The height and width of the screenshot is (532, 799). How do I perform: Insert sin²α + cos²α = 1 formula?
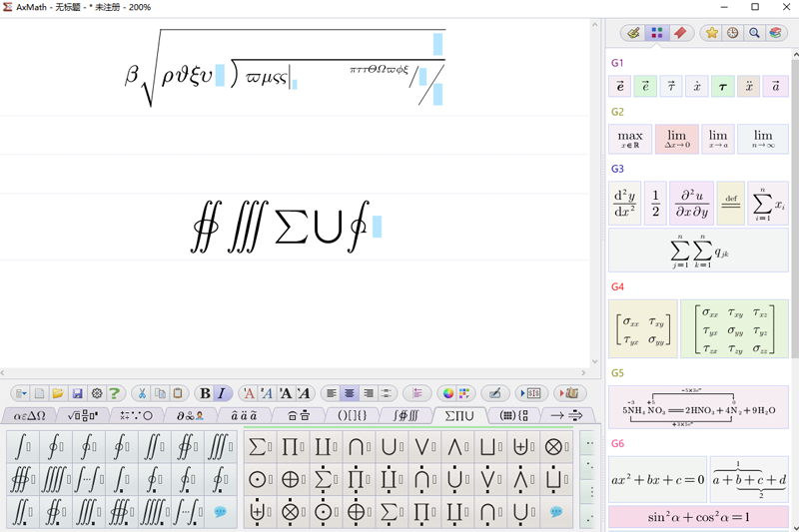(x=698, y=517)
